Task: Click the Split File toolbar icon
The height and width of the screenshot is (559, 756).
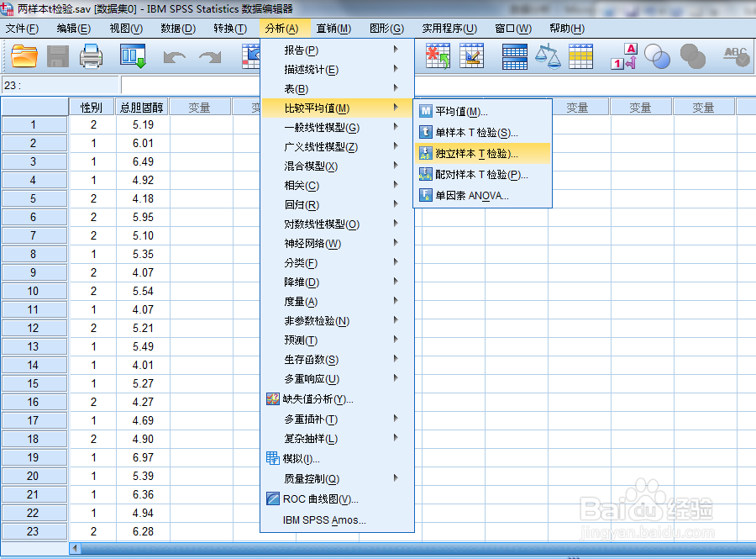Action: click(x=514, y=56)
